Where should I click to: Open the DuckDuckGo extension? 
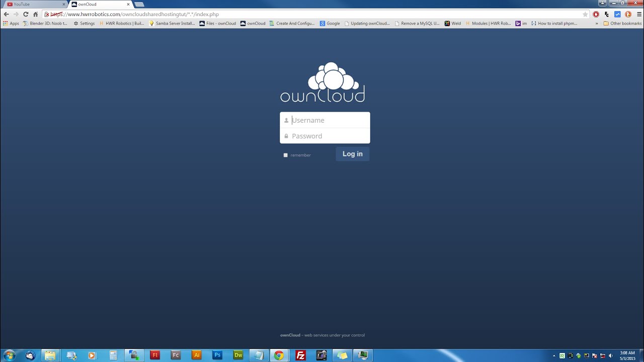pyautogui.click(x=628, y=15)
